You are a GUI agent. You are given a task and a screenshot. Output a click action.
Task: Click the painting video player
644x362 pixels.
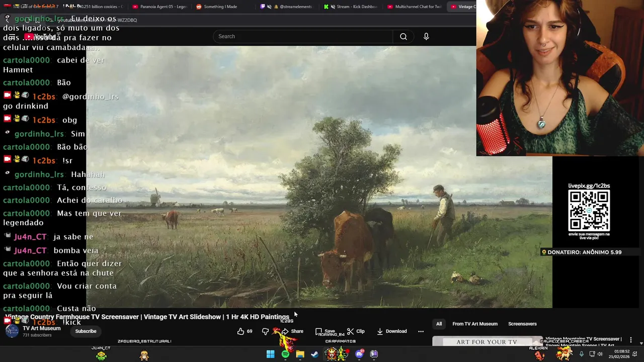[x=319, y=176]
